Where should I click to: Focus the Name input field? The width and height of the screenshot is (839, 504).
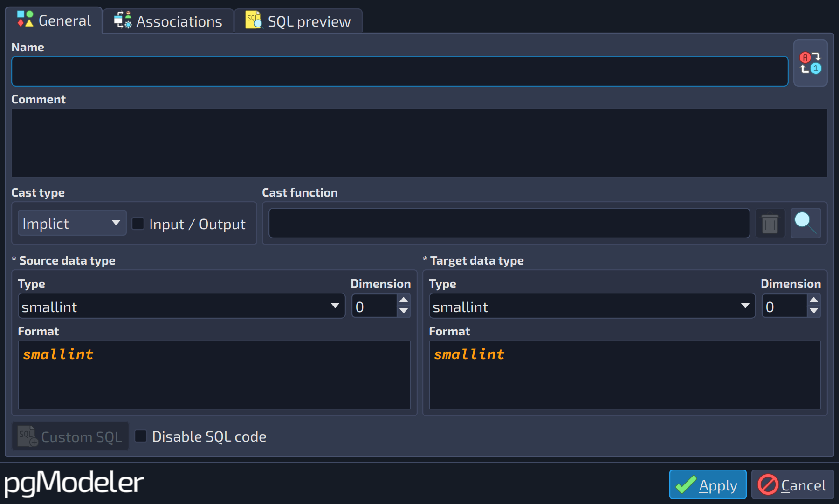[x=399, y=71]
